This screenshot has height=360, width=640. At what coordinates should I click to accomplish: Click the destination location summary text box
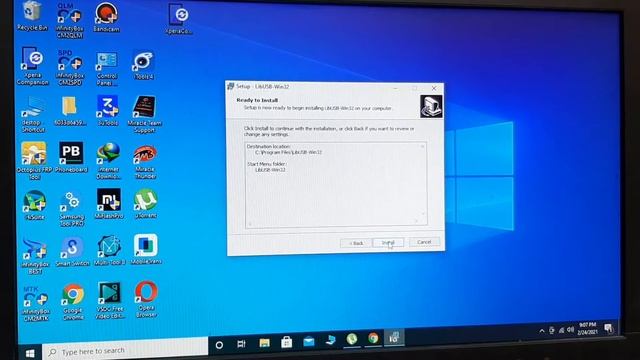[336, 184]
